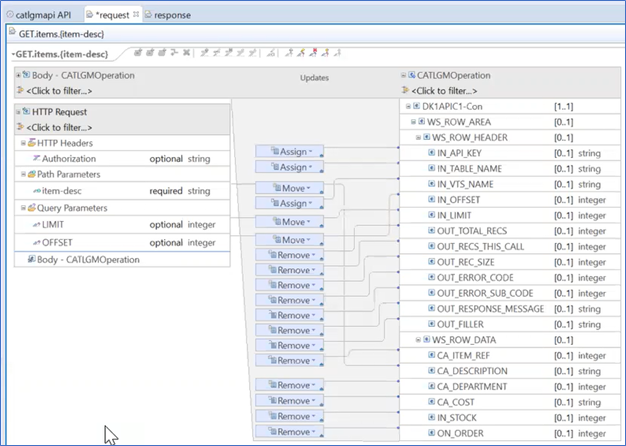626x446 pixels.
Task: Click the filter field under Body - CATLGMOperation input
Action: click(59, 91)
